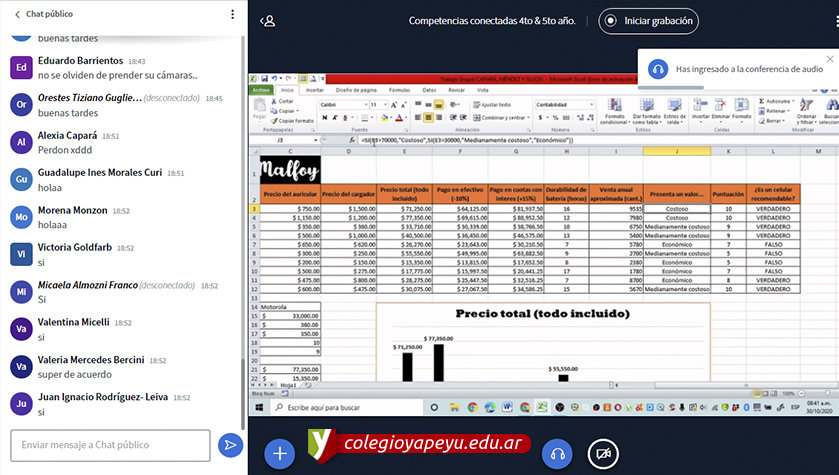The width and height of the screenshot is (839, 475).
Task: Toggle the webcam sharing button
Action: 601,453
